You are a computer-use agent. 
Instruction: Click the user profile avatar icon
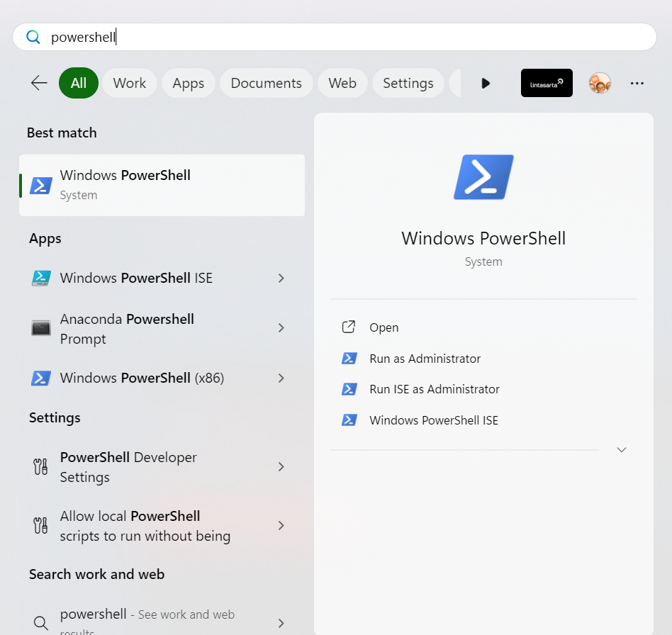pyautogui.click(x=600, y=83)
